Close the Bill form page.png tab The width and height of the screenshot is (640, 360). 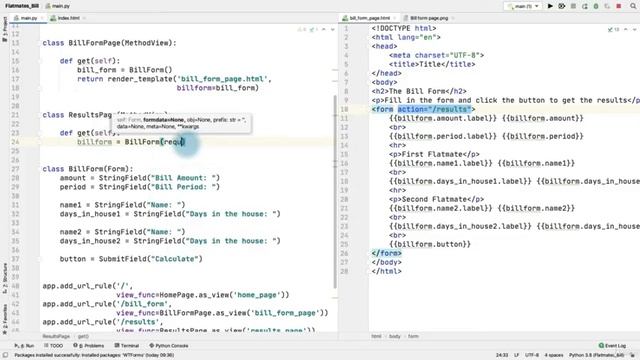453,18
